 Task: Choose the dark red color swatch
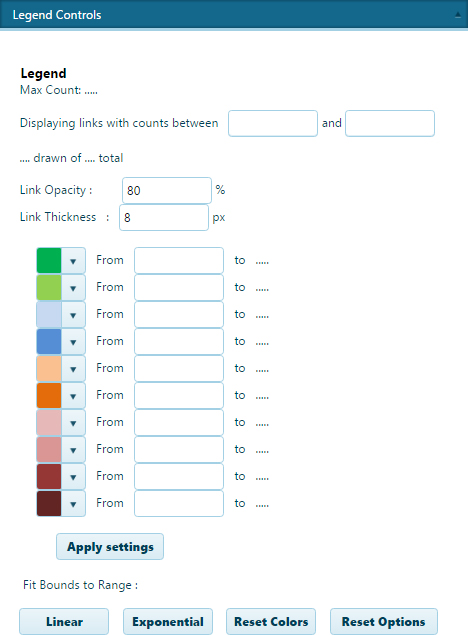[x=49, y=477]
